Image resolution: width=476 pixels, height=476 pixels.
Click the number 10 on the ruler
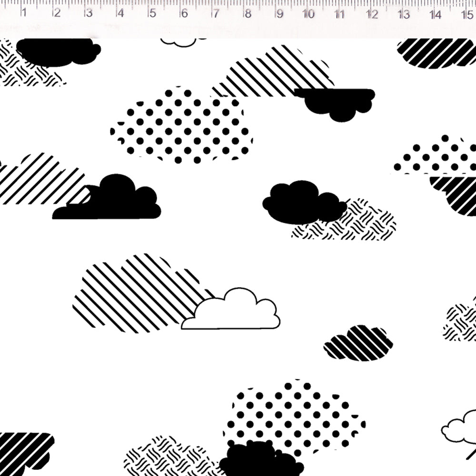308,14
